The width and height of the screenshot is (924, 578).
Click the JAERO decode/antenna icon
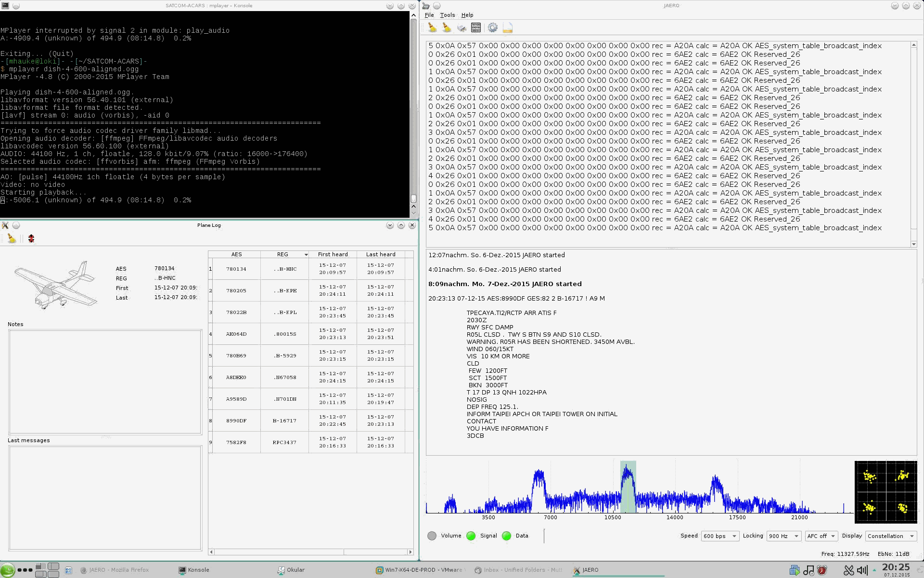click(461, 27)
